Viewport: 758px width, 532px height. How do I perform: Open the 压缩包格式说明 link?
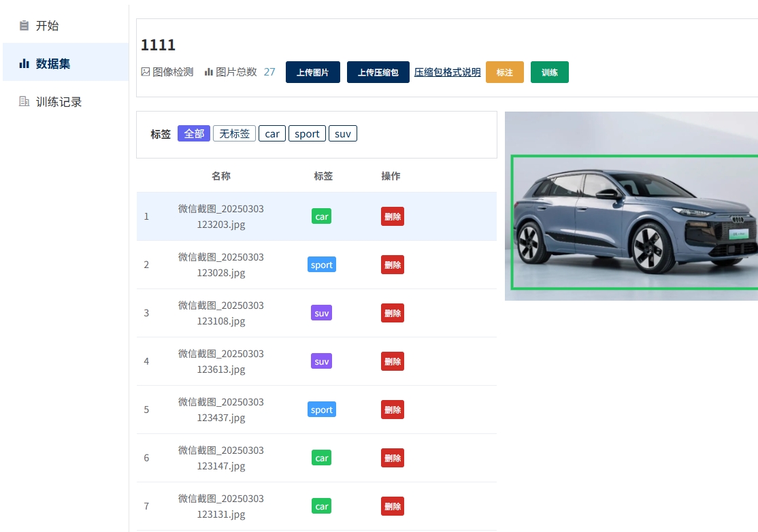coord(447,72)
